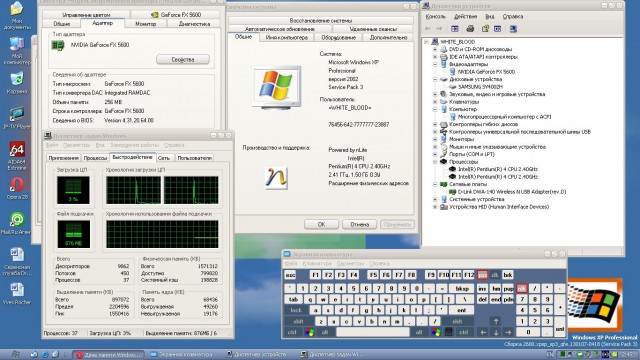Click Properties icon with question mark in Device Manager
Viewport: 640px width, 360px height.
tap(485, 29)
